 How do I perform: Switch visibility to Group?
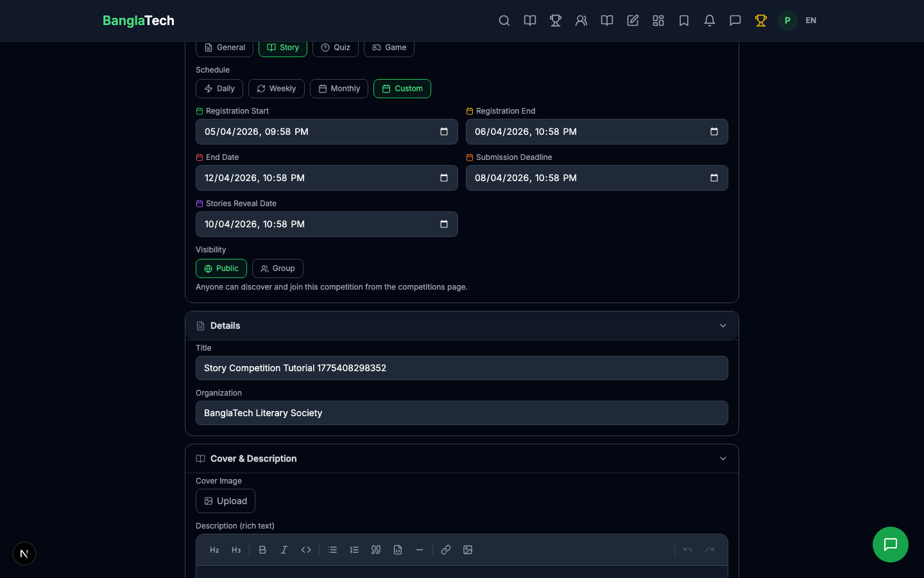pos(278,268)
